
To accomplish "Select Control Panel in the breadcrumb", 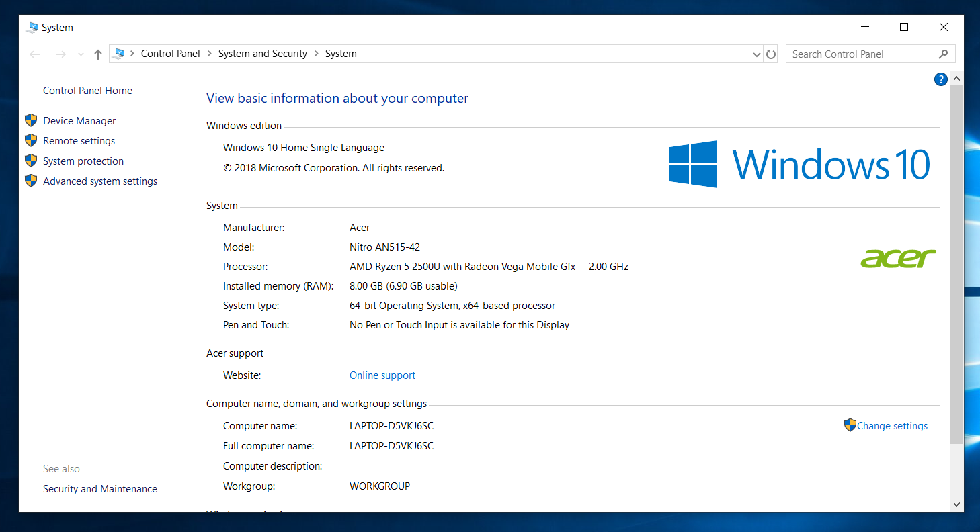I will tap(171, 54).
